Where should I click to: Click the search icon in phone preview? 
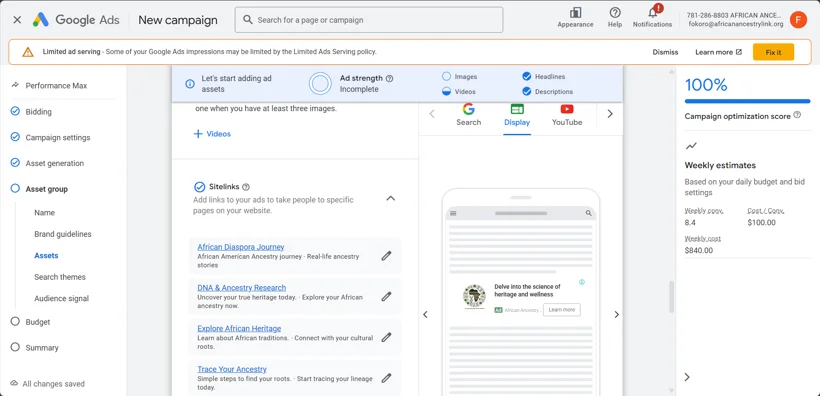(588, 213)
